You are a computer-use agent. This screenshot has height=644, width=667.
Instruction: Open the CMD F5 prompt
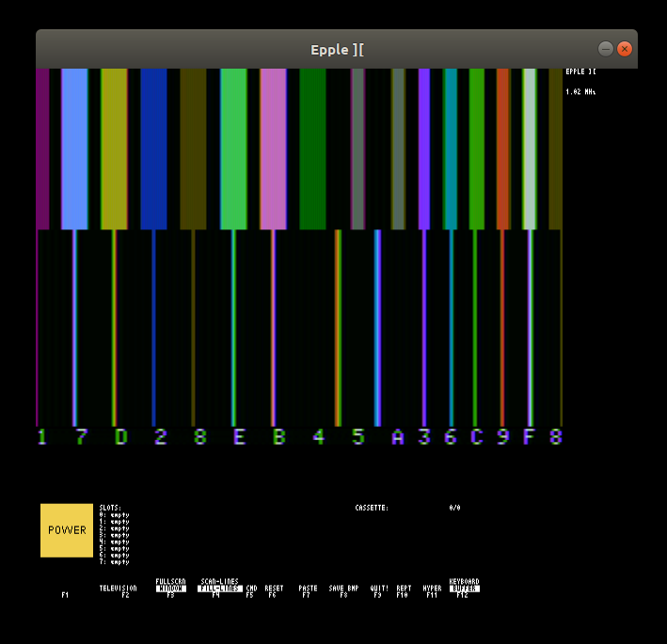point(251,590)
